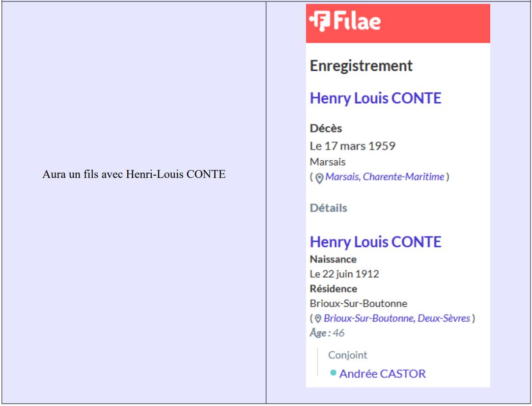Click the Filae wordmark text in the banner
The height and width of the screenshot is (406, 532).
(x=357, y=22)
